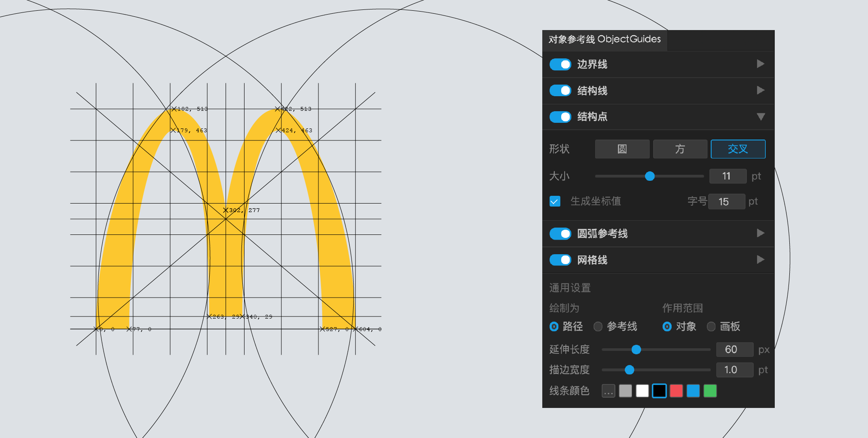Click the coordinate label '527, 0'

tap(337, 329)
